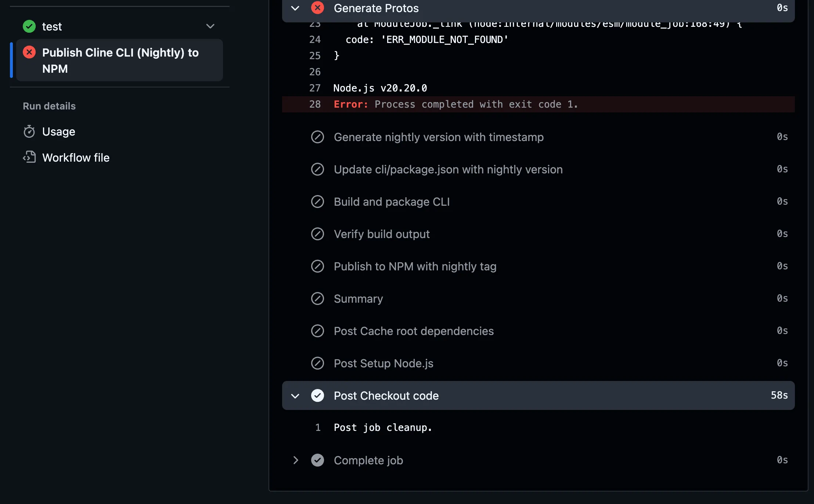Open the Workflow file link
Screen dimensions: 814x504
pos(76,158)
